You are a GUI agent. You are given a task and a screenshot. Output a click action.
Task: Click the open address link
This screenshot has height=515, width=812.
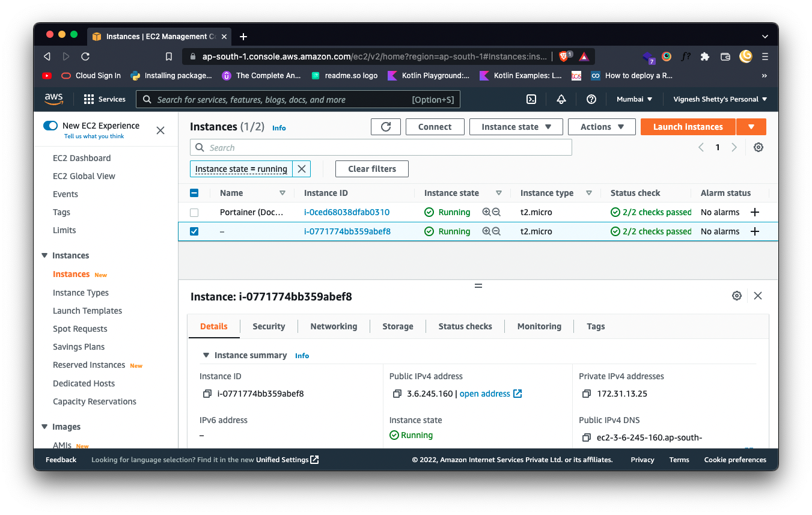point(490,394)
